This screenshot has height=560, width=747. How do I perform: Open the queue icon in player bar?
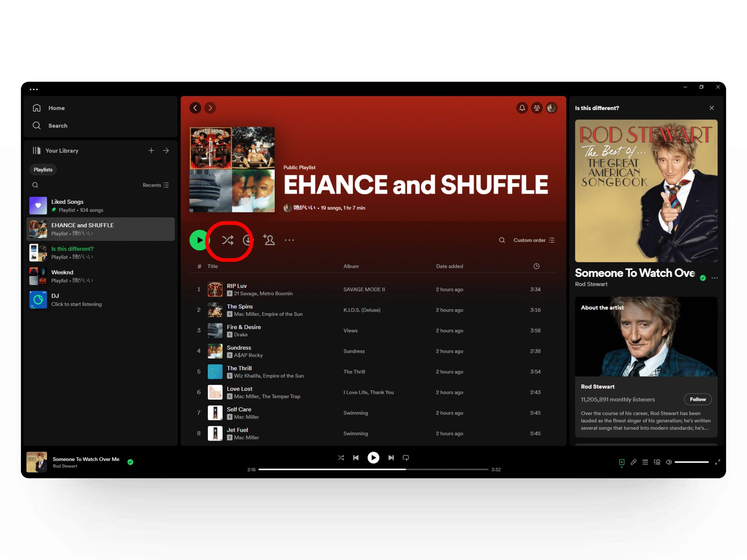click(645, 462)
